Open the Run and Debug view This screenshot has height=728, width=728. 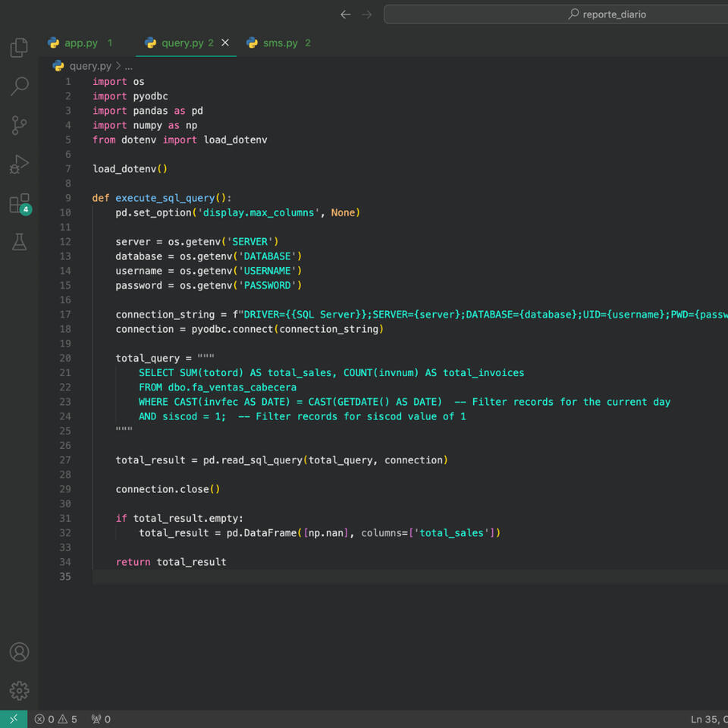(19, 165)
